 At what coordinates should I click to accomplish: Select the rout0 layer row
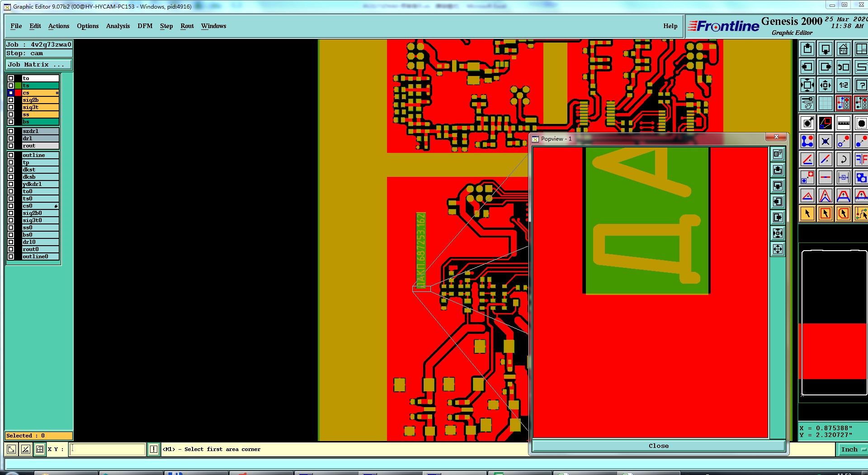coord(41,249)
